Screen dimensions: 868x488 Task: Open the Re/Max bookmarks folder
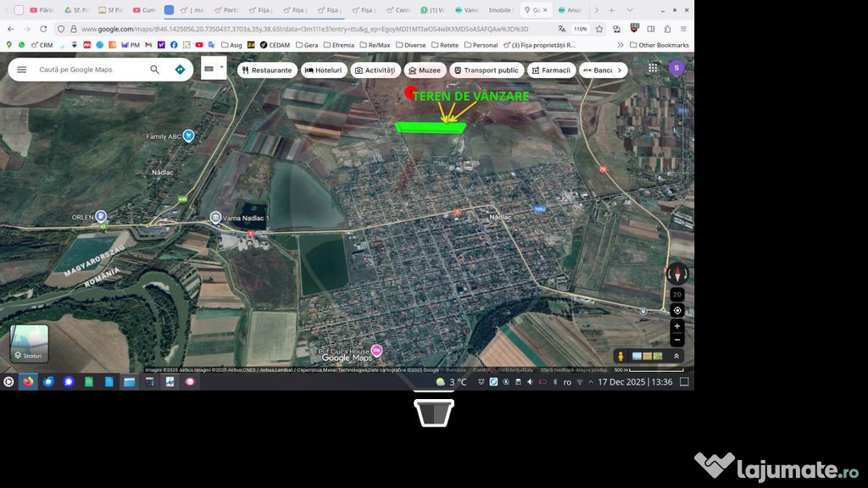tap(377, 45)
